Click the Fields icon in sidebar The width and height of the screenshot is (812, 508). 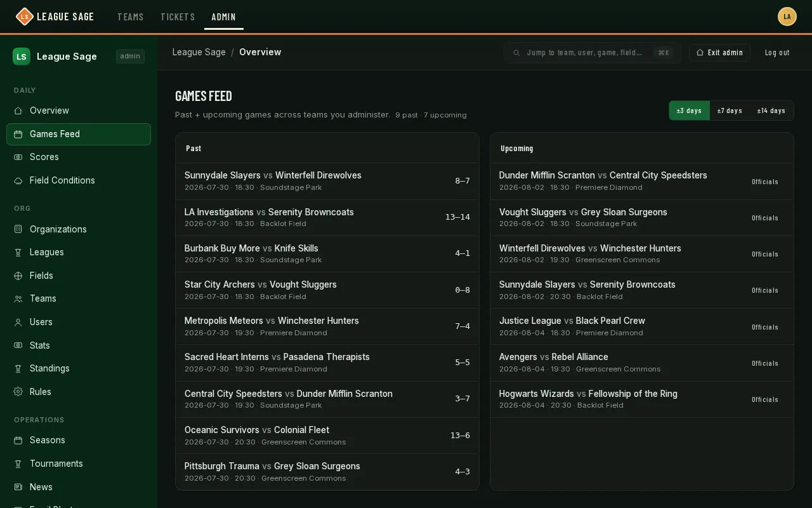pyautogui.click(x=18, y=276)
